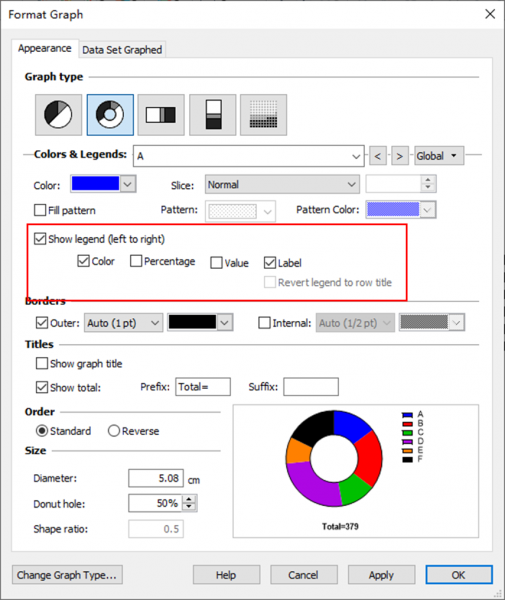Increase the Donut hole percentage stepper
Viewport: 505px width, 600px height.
pyautogui.click(x=189, y=499)
